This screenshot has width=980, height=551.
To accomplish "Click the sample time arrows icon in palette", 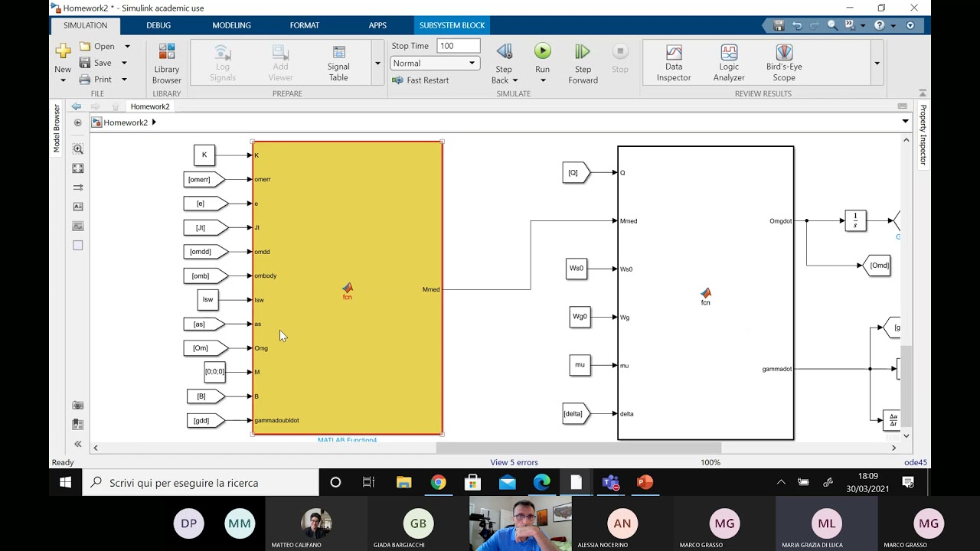I will 77,187.
